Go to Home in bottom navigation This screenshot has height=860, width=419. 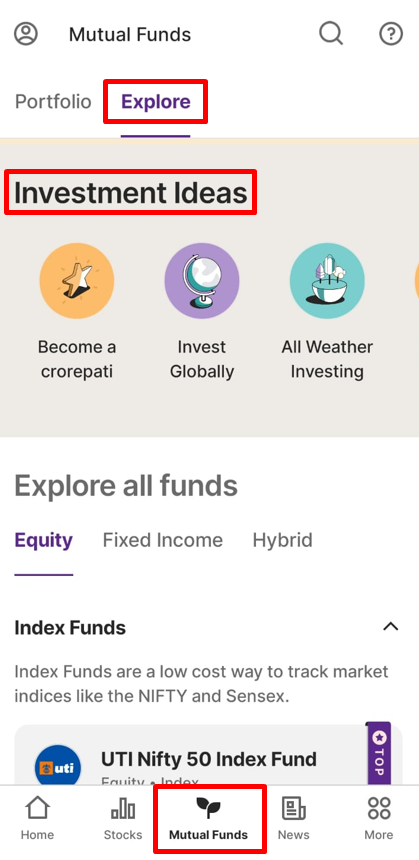[37, 818]
